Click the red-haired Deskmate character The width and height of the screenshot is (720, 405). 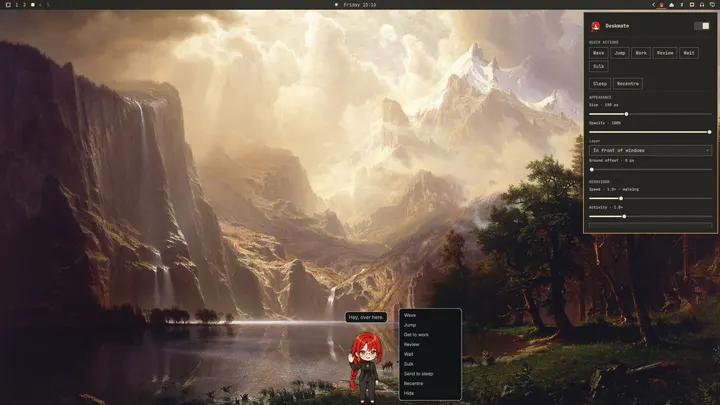(366, 367)
